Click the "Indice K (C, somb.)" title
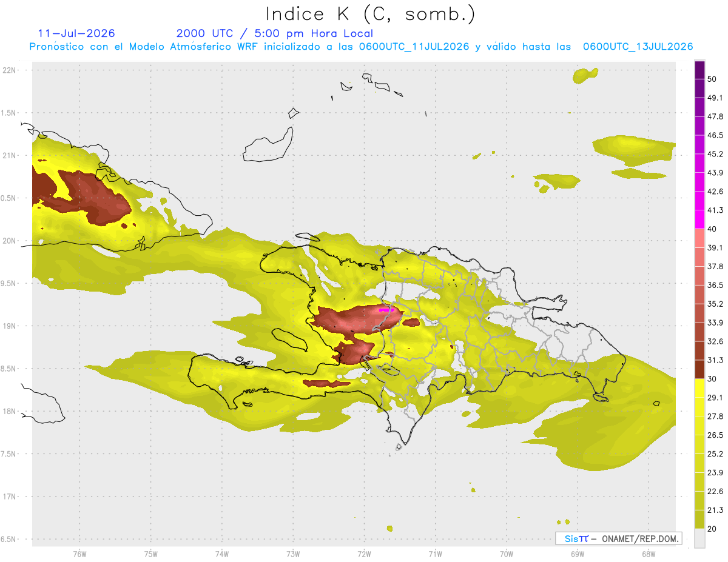Screen dimensions: 728x562 click(371, 14)
